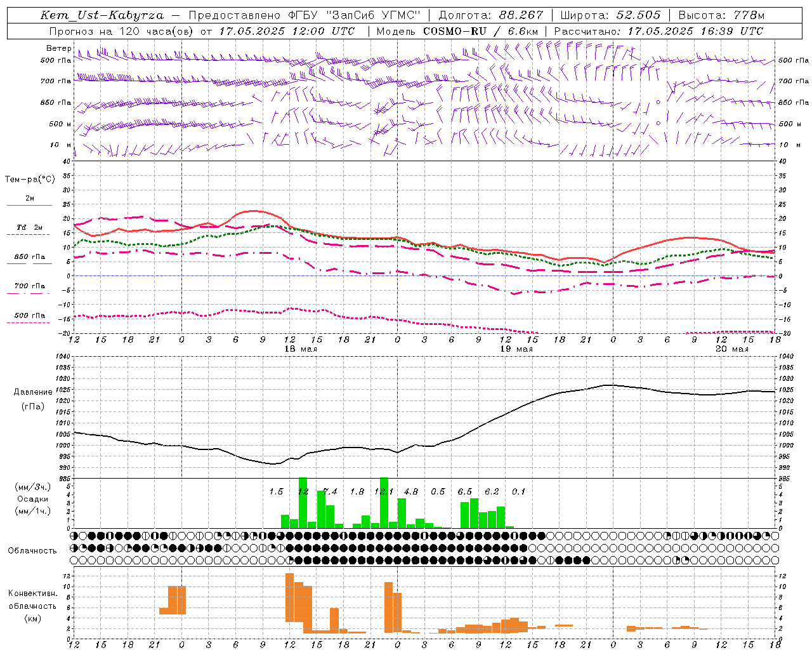Click the 850 гПа temperature legend entry
The width and height of the screenshot is (812, 650).
(x=29, y=259)
